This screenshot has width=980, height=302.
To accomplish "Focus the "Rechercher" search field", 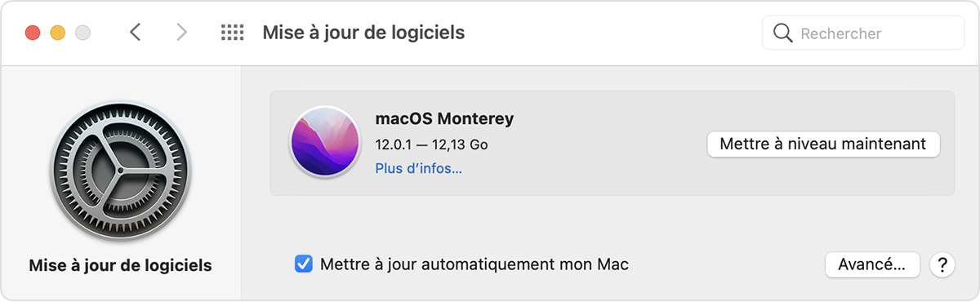I will pyautogui.click(x=863, y=33).
